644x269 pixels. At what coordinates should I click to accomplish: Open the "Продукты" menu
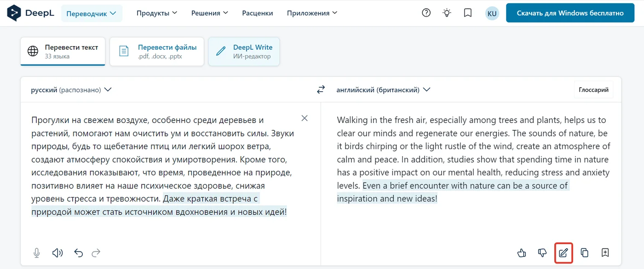coord(157,13)
